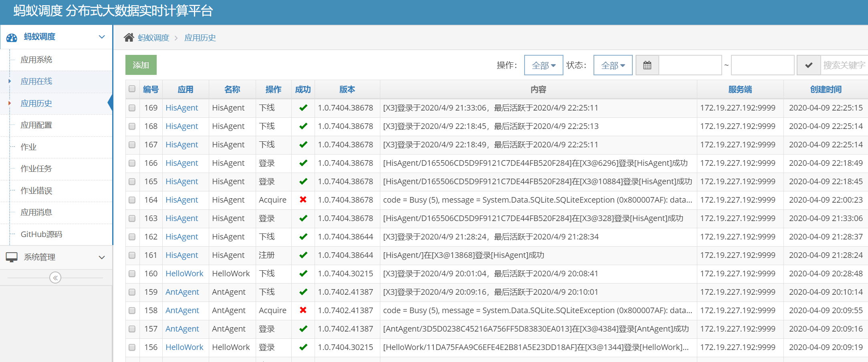Click the success checkmark in row 169

click(x=303, y=108)
